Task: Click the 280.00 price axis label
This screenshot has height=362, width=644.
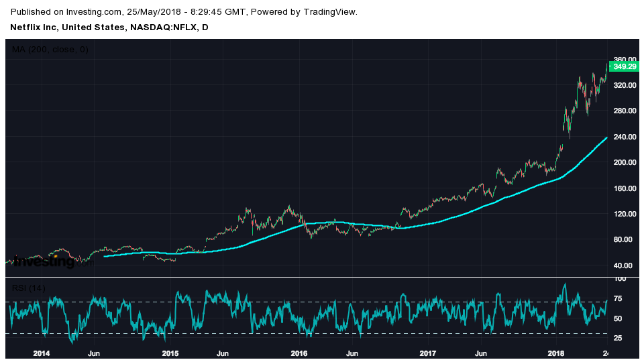Action: 625,111
